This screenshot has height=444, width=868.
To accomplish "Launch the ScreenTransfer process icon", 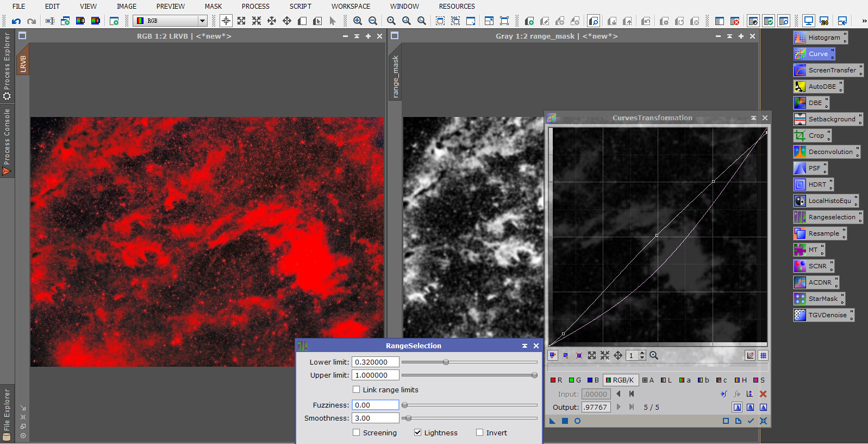I will (x=828, y=70).
